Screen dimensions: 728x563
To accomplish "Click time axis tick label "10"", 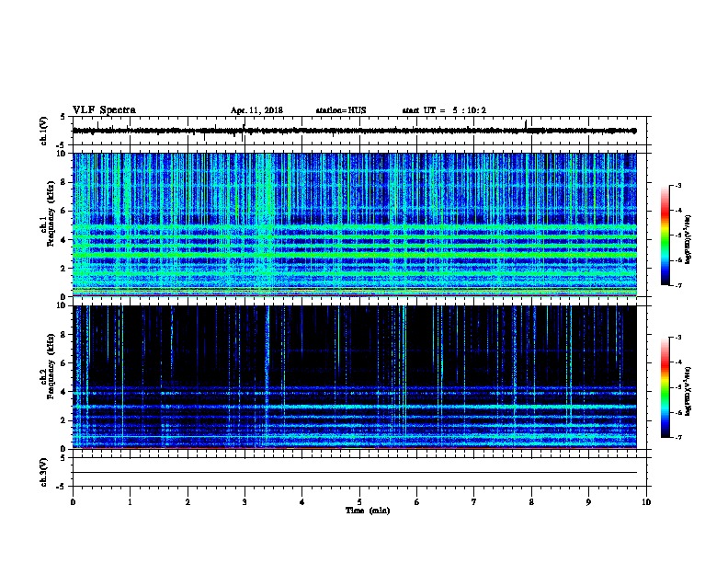I will [646, 502].
